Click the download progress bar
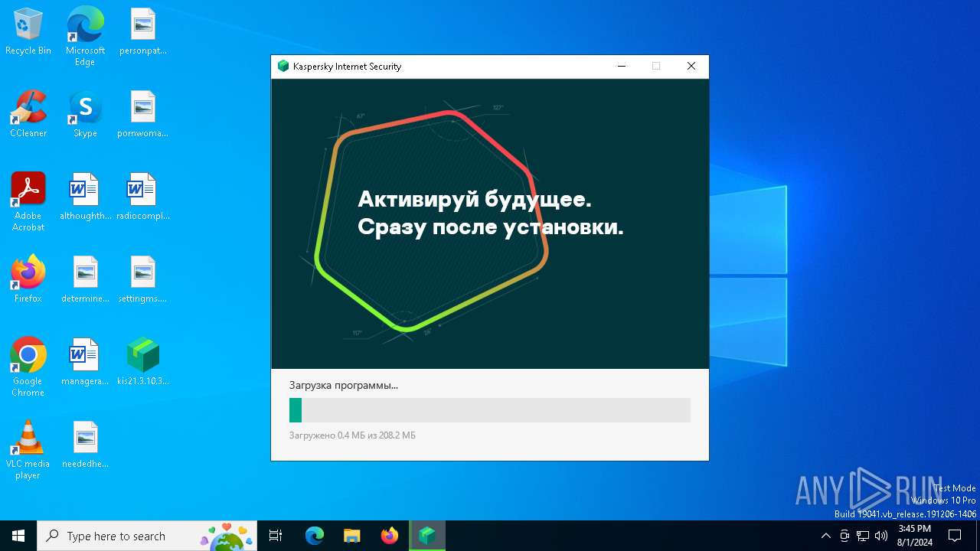980x551 pixels. 490,410
